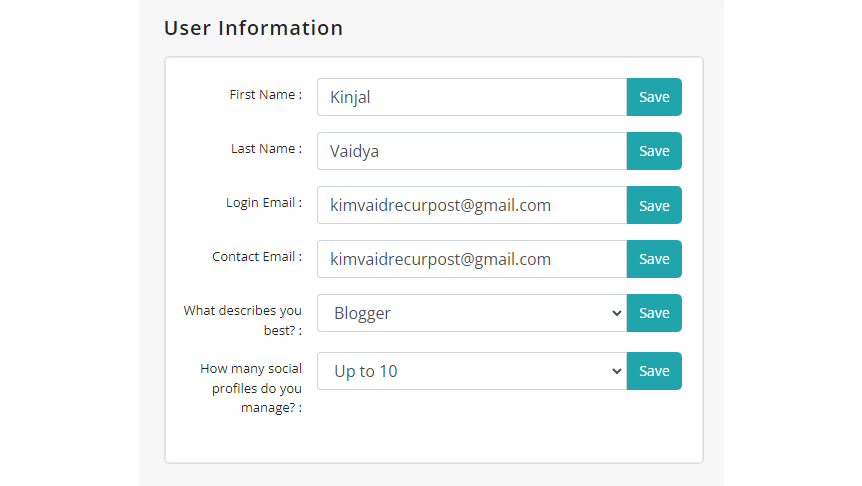
Task: Save the Last Name value Vaidya
Action: tap(654, 151)
